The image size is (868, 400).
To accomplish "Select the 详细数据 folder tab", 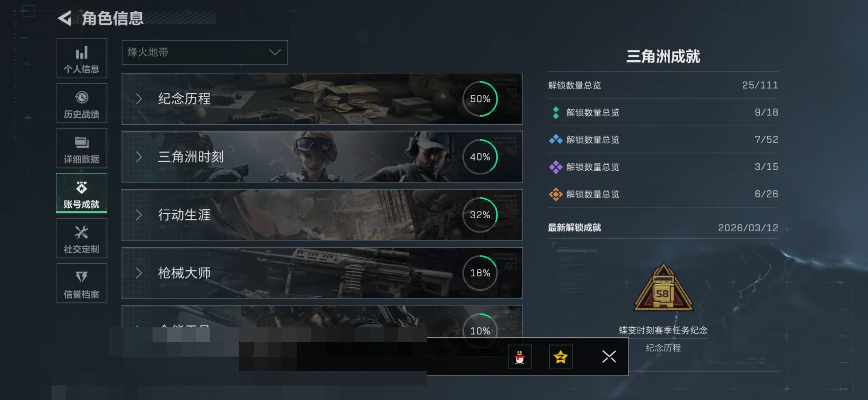I will (82, 149).
